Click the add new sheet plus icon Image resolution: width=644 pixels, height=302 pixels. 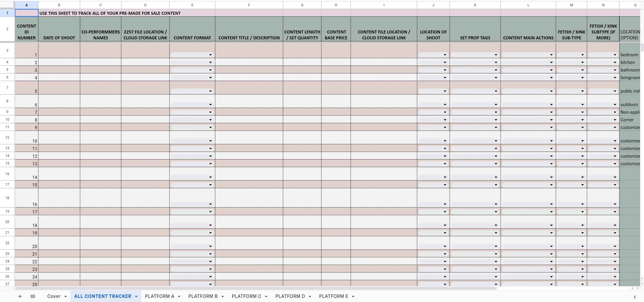20,296
